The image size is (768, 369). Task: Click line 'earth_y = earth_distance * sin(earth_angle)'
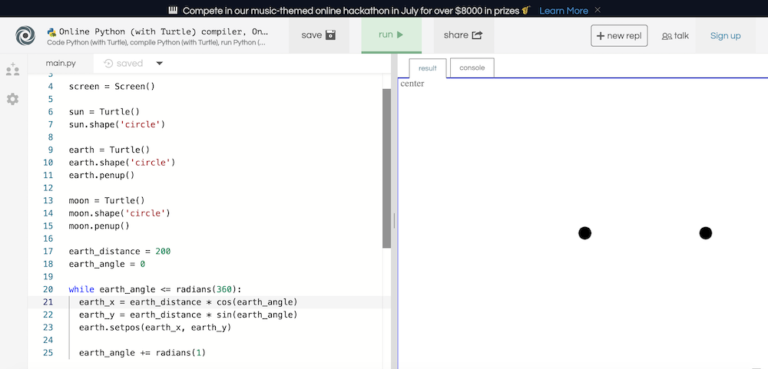click(188, 315)
